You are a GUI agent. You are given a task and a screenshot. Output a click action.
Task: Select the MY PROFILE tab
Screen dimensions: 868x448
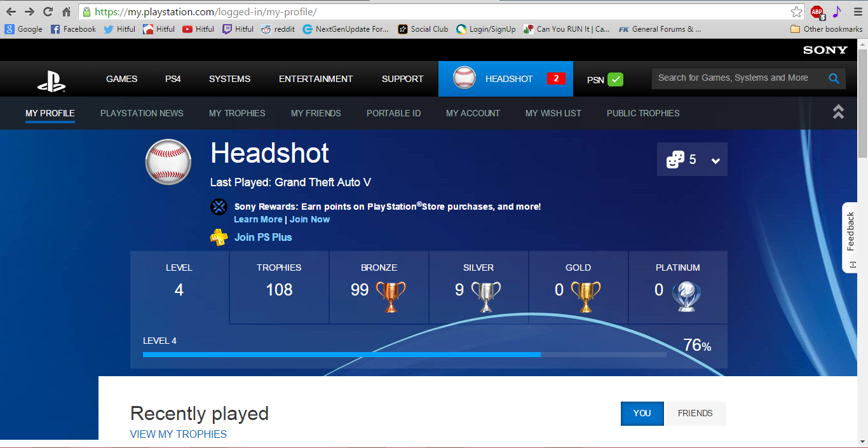tap(50, 113)
